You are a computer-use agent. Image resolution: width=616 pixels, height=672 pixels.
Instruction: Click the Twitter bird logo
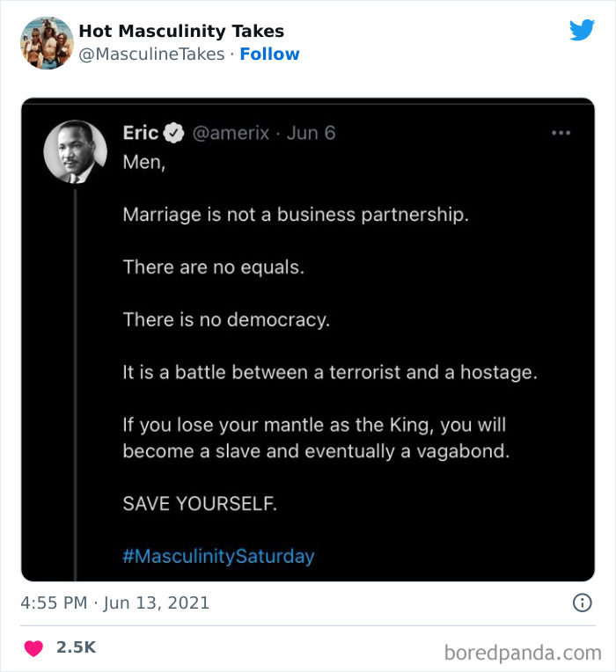tap(582, 31)
